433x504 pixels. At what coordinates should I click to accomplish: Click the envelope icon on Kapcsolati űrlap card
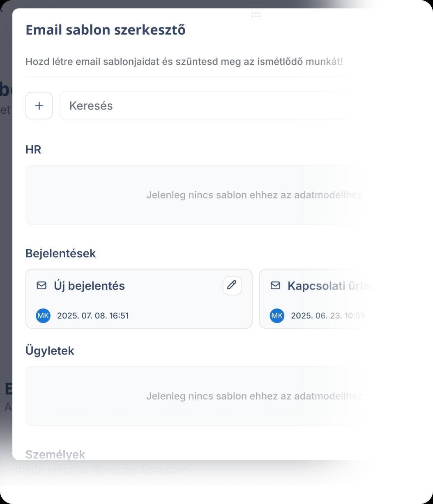[x=275, y=285]
